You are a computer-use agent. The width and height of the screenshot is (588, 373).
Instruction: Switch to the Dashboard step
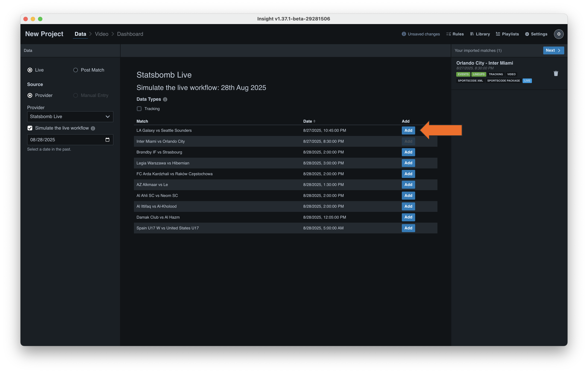(x=130, y=34)
